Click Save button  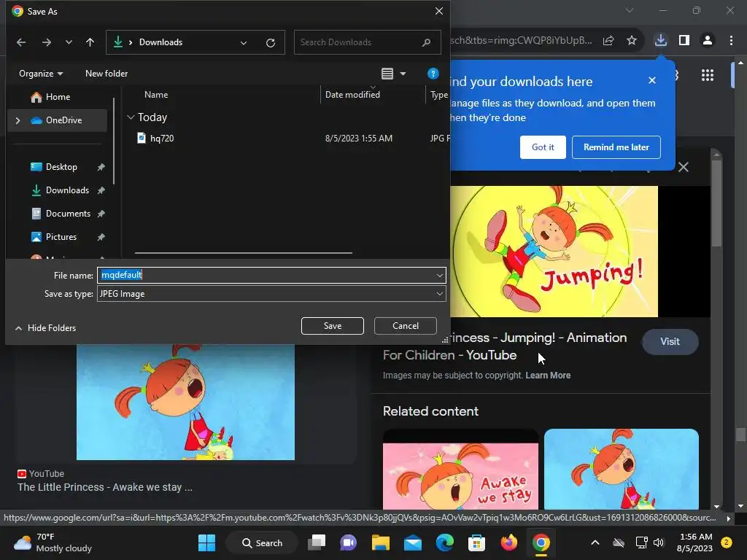[x=333, y=326]
